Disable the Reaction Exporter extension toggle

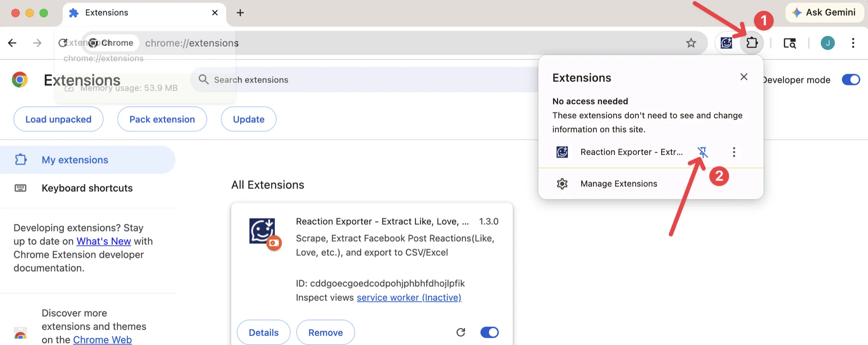489,332
